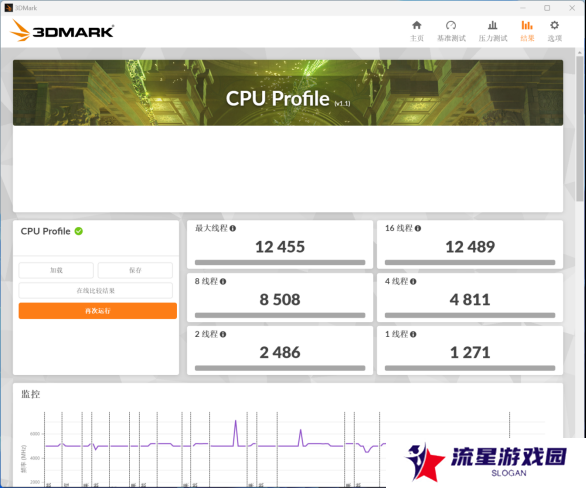This screenshot has width=586, height=488.
Task: Click the 监控 section heading
Action: [x=30, y=394]
